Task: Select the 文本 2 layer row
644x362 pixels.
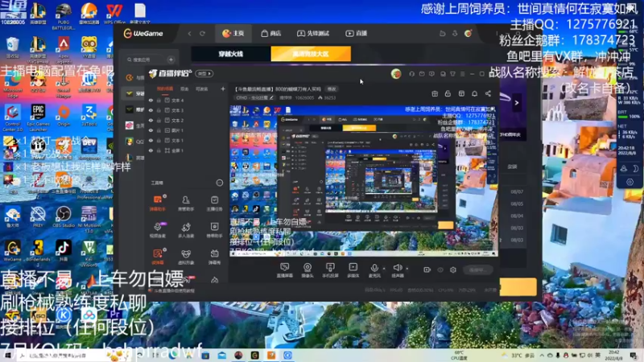Action: click(186, 120)
